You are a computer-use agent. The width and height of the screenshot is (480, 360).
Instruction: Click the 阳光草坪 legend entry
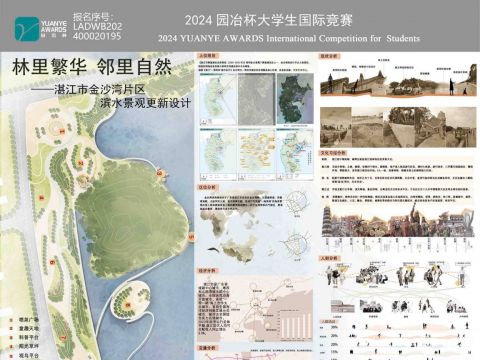coord(29,347)
